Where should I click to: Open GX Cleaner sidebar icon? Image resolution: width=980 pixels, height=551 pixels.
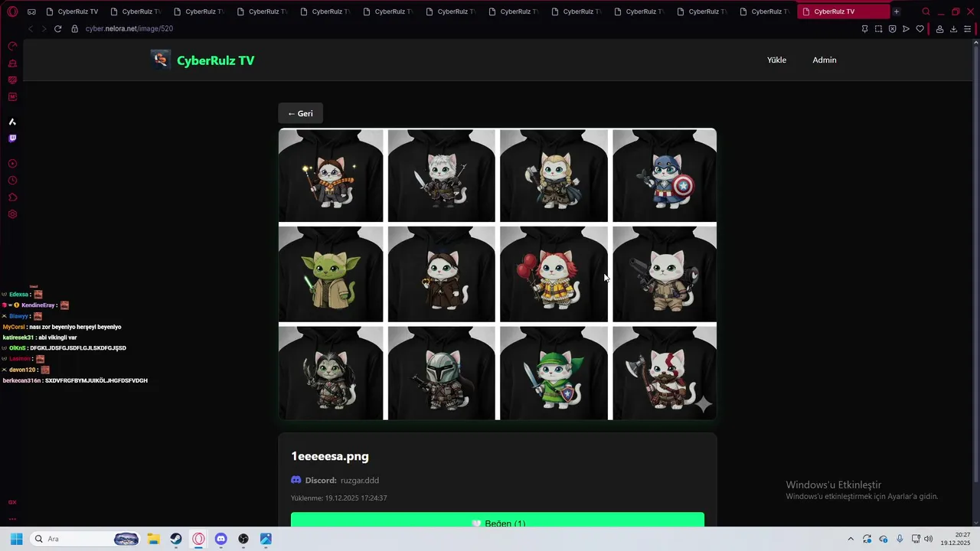12,64
